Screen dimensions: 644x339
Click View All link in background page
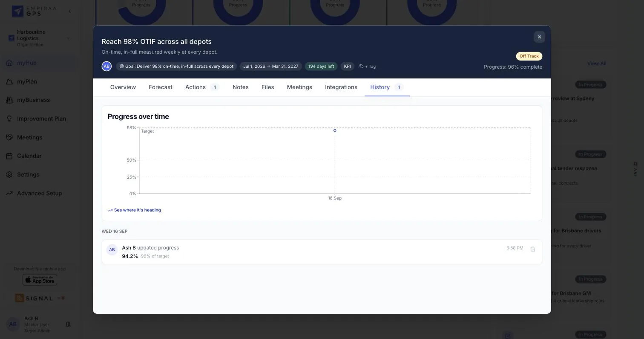point(596,64)
